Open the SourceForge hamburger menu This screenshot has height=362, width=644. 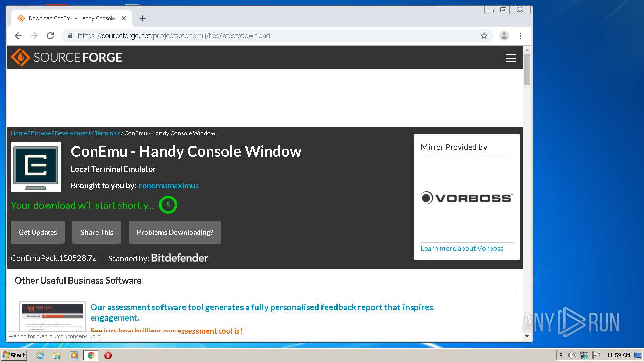point(511,58)
